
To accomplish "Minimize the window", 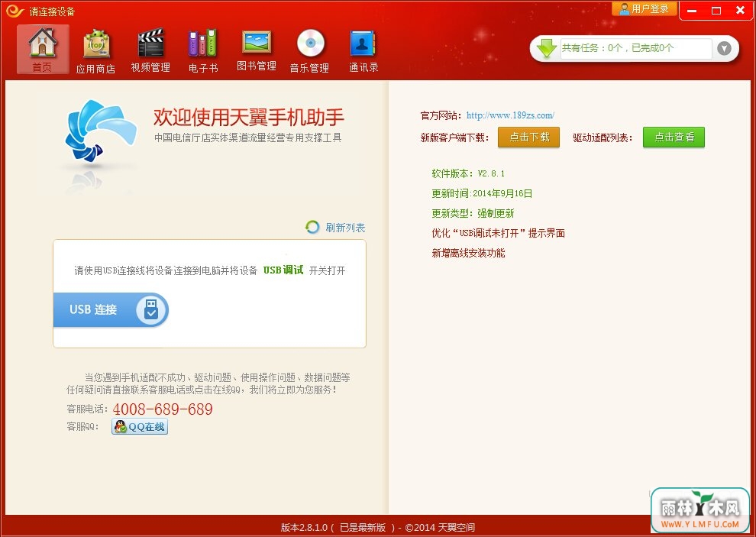I will [x=693, y=11].
